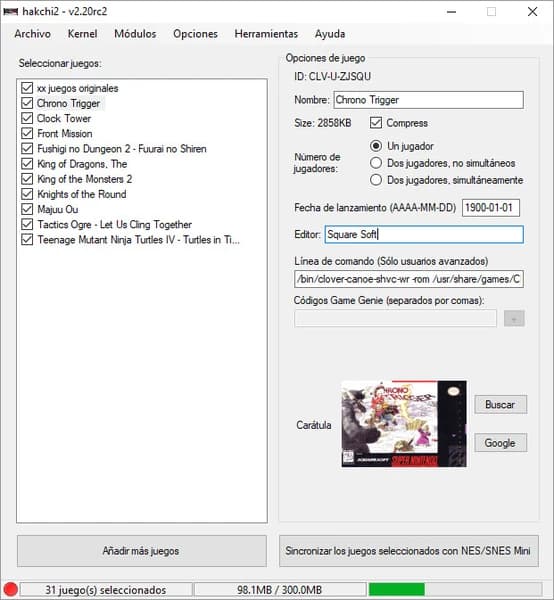Click the 98.1MB / 300.0MB storage text

coord(280,590)
